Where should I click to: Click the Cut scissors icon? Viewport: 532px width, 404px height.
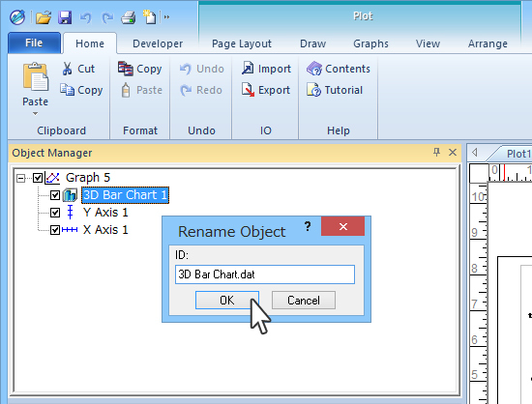tap(67, 69)
